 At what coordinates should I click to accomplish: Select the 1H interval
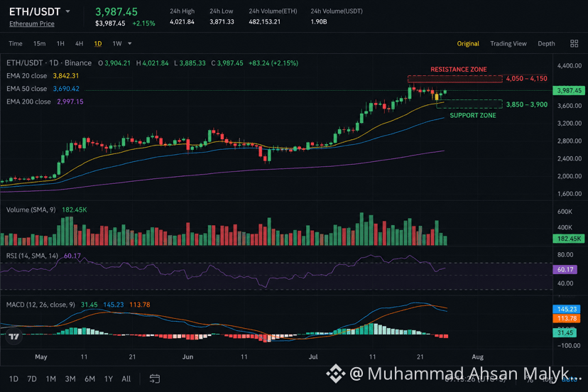pos(60,43)
